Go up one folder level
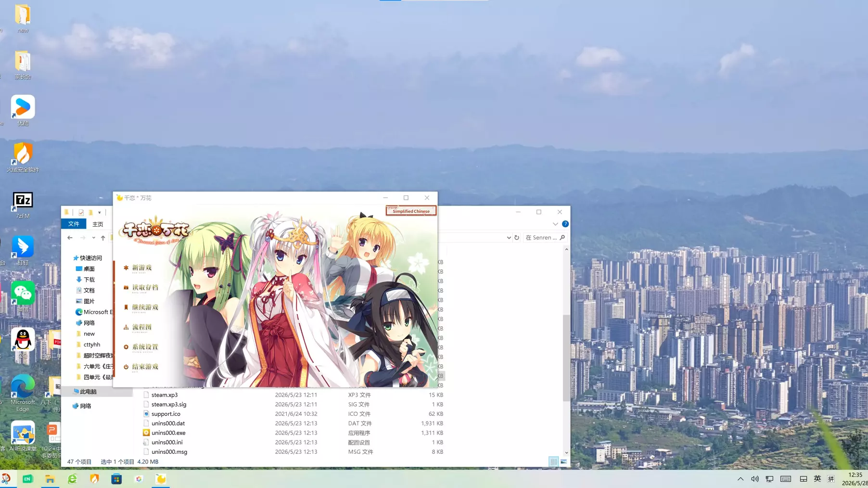The width and height of the screenshot is (868, 488). [103, 238]
